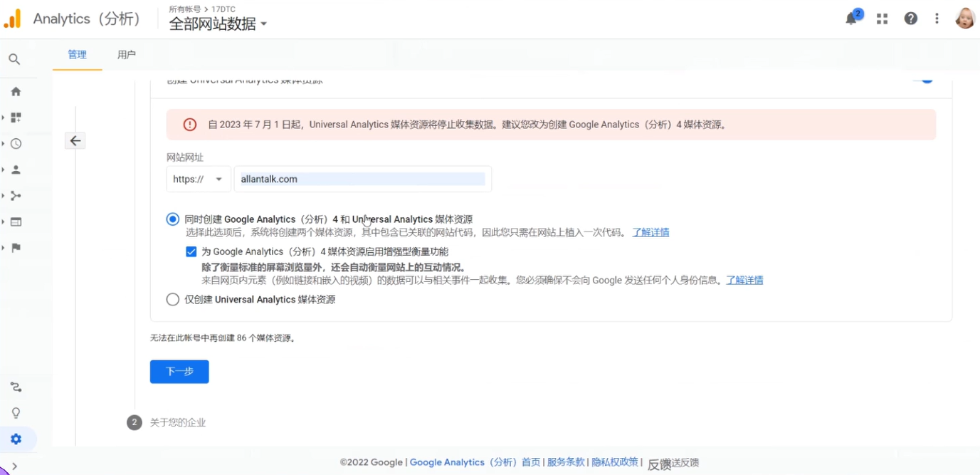The width and height of the screenshot is (980, 475).
Task: Open the Google apps grid menu
Action: (x=882, y=18)
